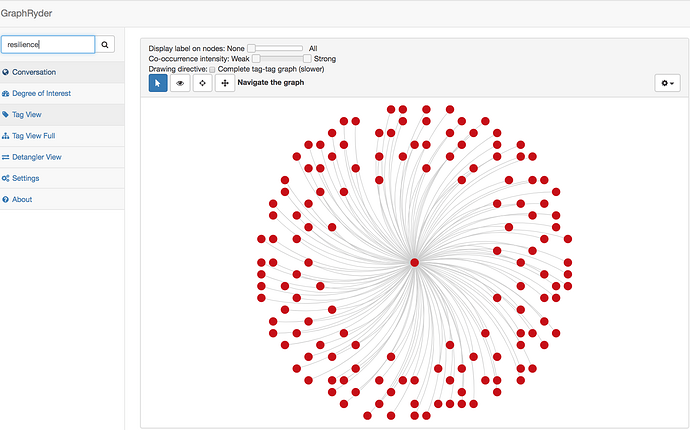This screenshot has height=430, width=690.
Task: Click the Settings gears icon
Action: point(5,178)
